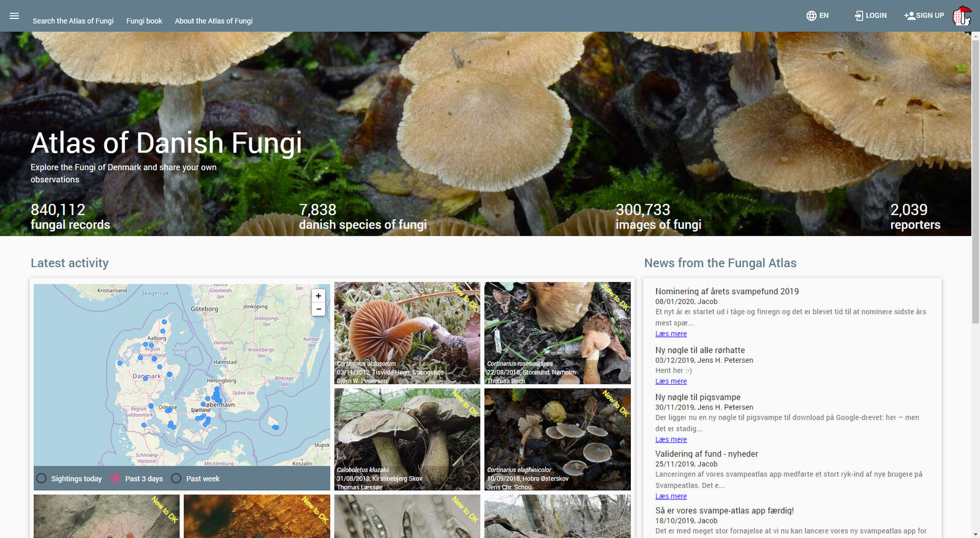Select the Past 3 days option
This screenshot has height=538, width=980.
[115, 479]
